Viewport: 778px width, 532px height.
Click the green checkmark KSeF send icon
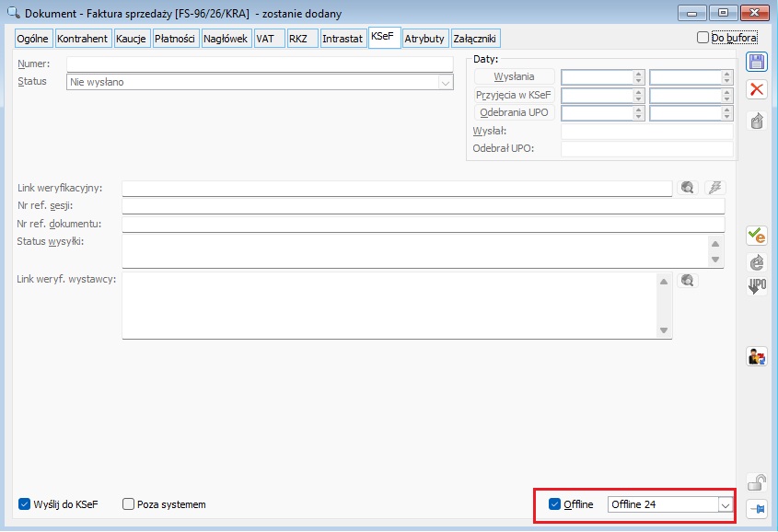[x=757, y=236]
